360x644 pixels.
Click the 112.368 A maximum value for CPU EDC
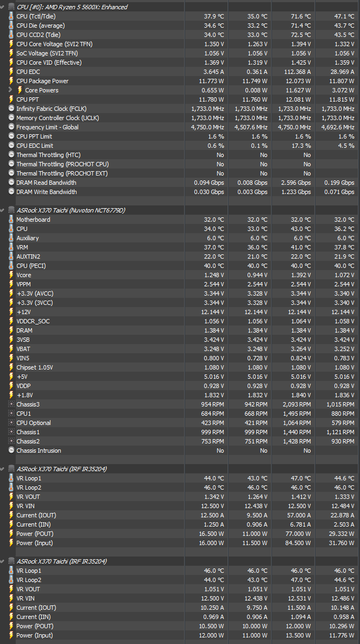coord(298,71)
